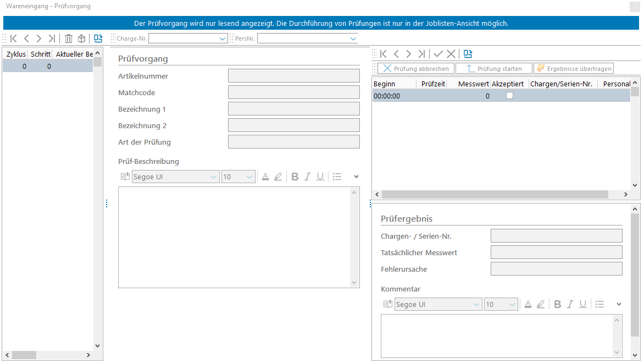This screenshot has height=363, width=644.
Task: Pick font color in Prüf-Beschreibung toolbar
Action: point(265,177)
